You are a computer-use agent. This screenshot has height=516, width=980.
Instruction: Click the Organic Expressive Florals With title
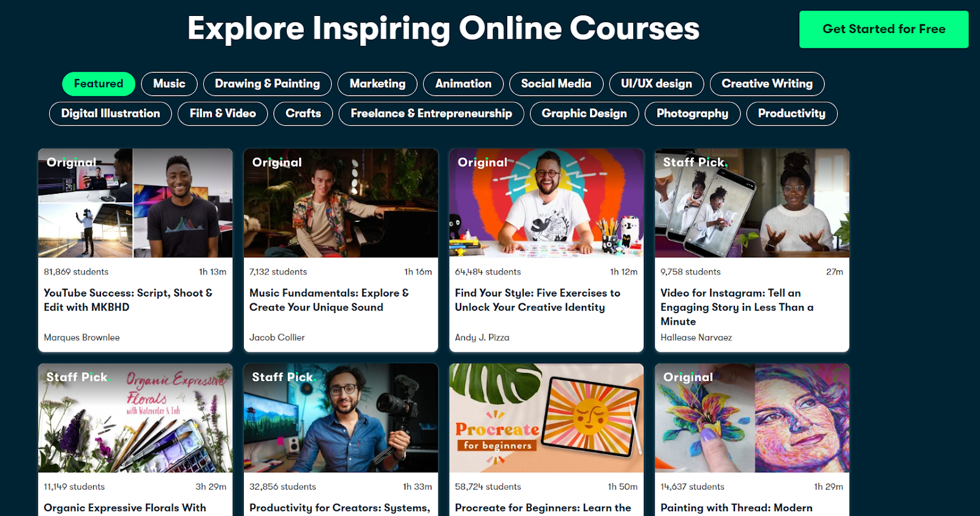click(125, 508)
